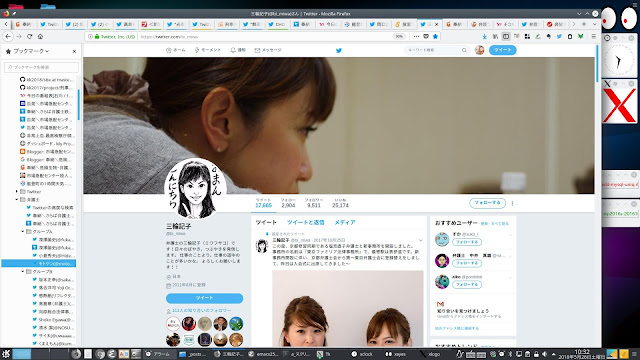Collapse the グループB bookmark folder
Viewport: 640px width, 360px height.
click(23, 271)
